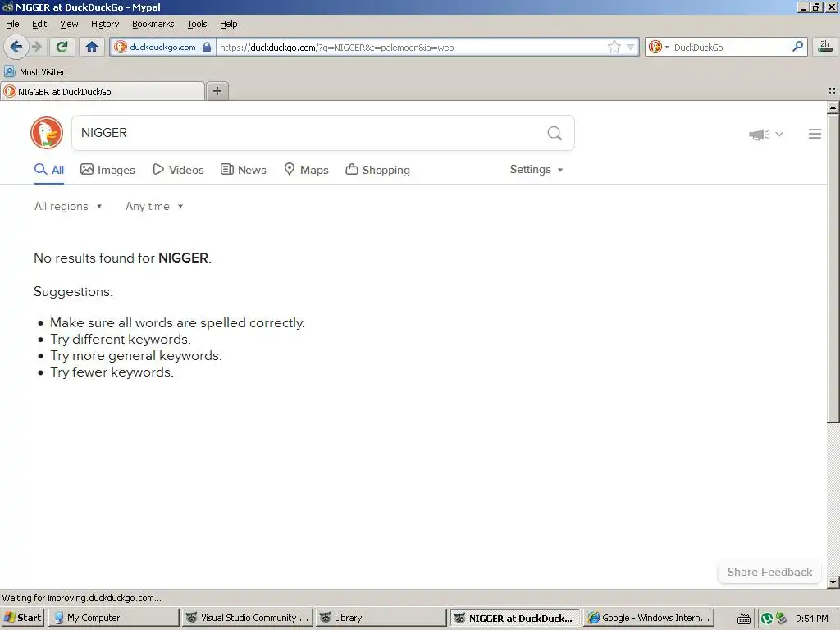The height and width of the screenshot is (630, 840).
Task: Click the 'Waiting for improving.duckduckgo.com...' status text
Action: tap(81, 598)
